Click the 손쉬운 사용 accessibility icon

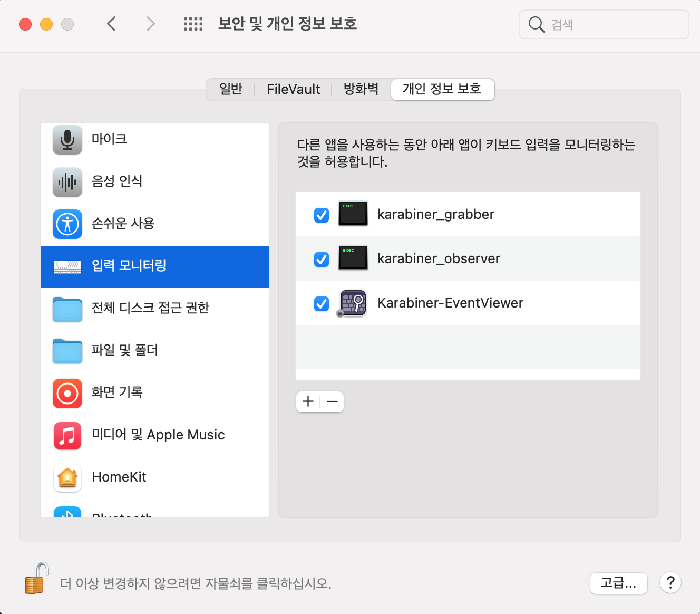point(67,224)
